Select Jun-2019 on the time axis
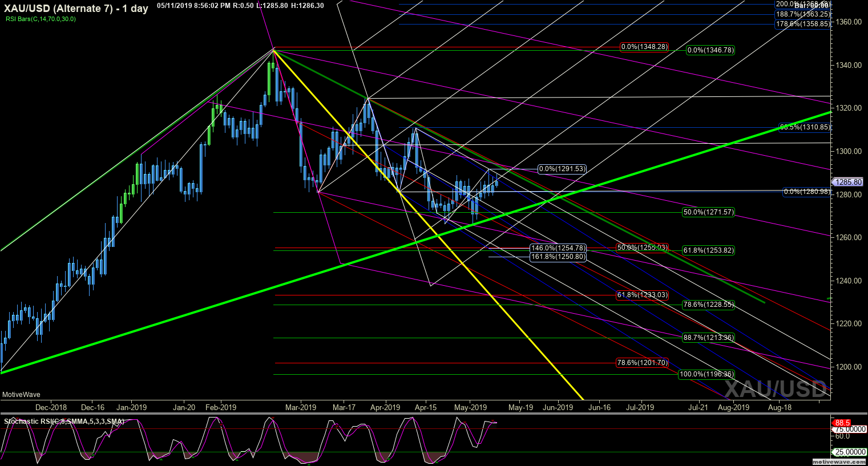 point(558,407)
